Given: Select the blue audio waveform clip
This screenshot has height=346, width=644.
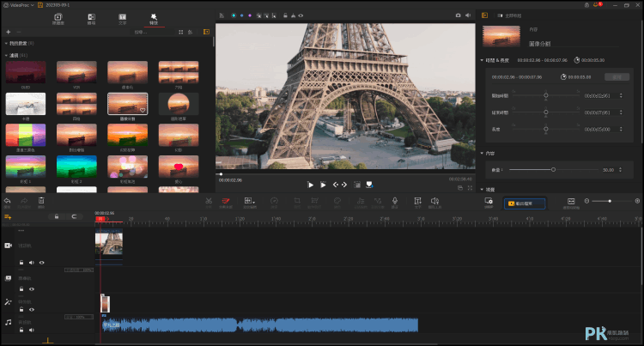Looking at the screenshot, I should click(260, 325).
